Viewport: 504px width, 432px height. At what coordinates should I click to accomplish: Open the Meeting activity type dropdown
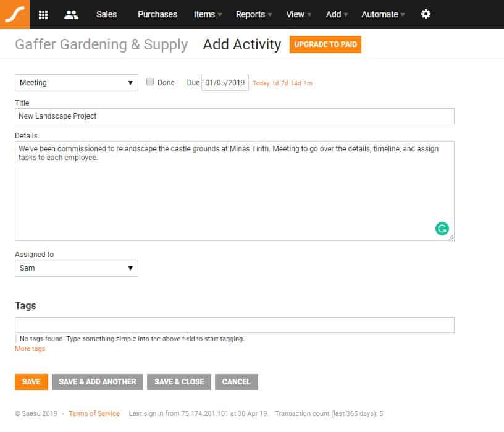click(77, 83)
